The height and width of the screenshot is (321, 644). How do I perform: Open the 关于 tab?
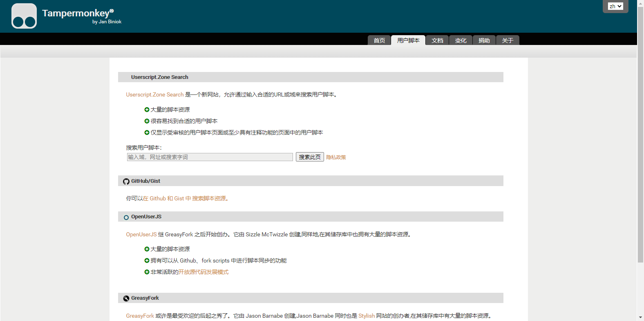coord(508,40)
